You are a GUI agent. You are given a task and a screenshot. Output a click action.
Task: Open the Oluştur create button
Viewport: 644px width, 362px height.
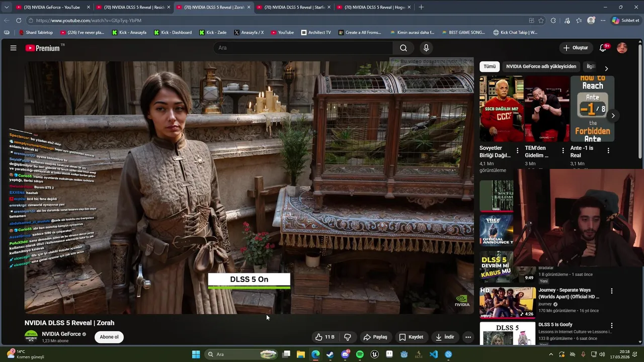coord(576,48)
